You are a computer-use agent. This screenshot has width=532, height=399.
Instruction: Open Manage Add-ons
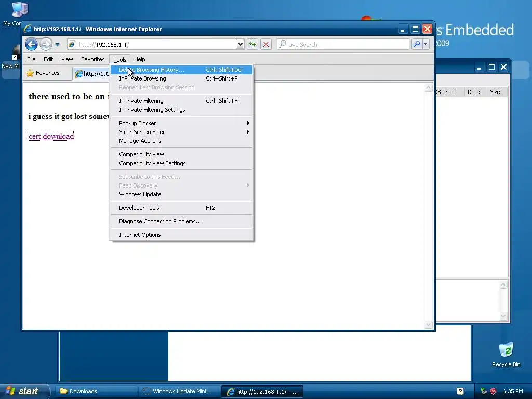pyautogui.click(x=181, y=141)
